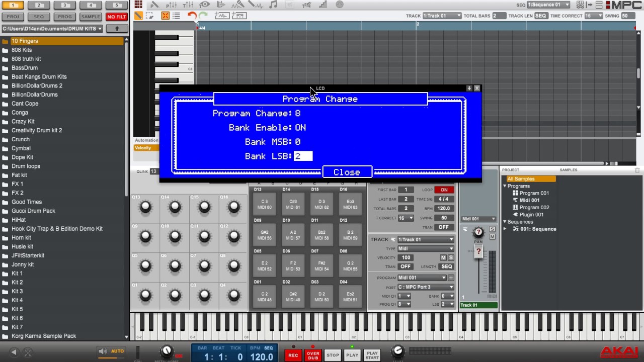This screenshot has height=362, width=644.
Task: Select the SEQ filter tab
Action: 39,17
